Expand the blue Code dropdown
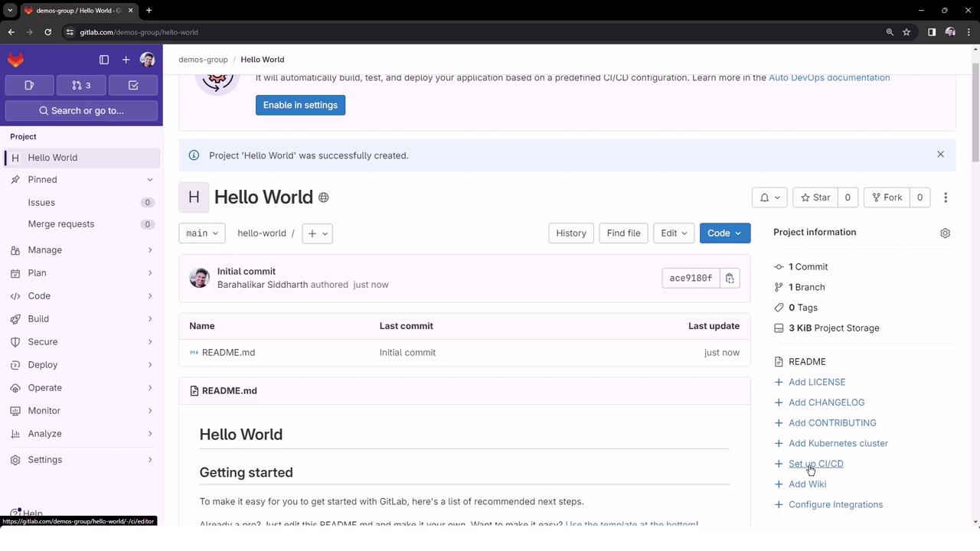This screenshot has height=551, width=980. [724, 233]
